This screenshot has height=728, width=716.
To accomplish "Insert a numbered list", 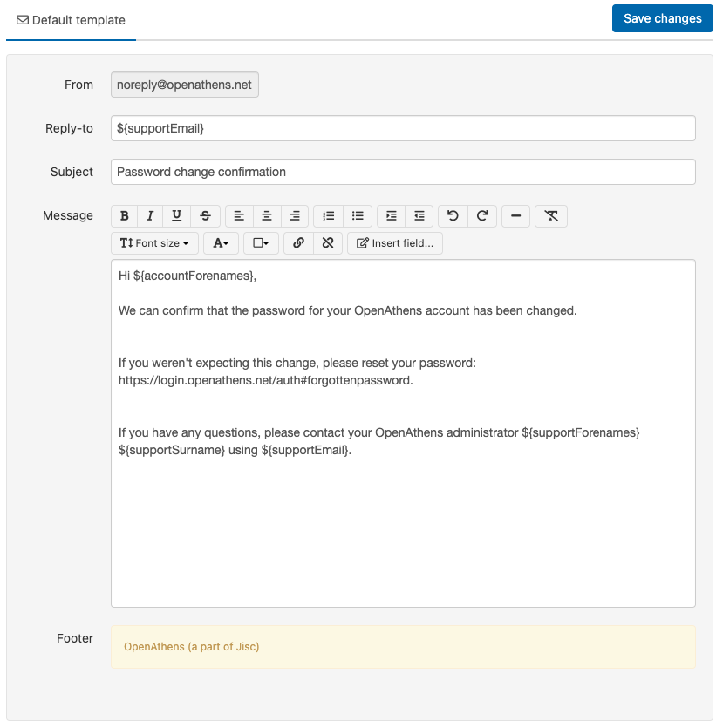I will [x=329, y=216].
